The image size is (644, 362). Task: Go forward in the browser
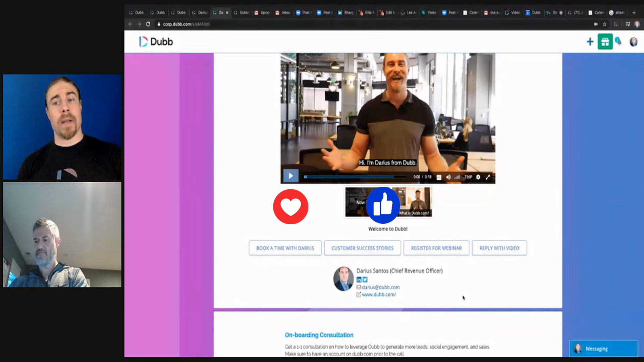point(139,24)
